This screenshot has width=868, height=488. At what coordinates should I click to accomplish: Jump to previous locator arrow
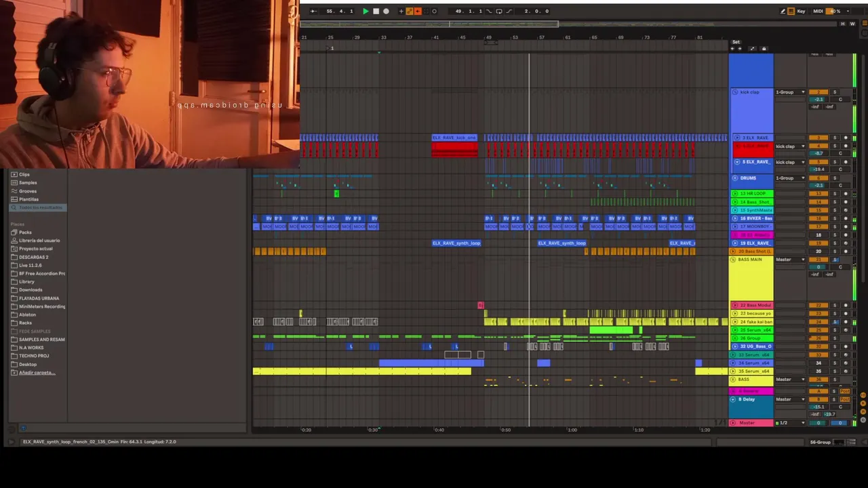(732, 49)
